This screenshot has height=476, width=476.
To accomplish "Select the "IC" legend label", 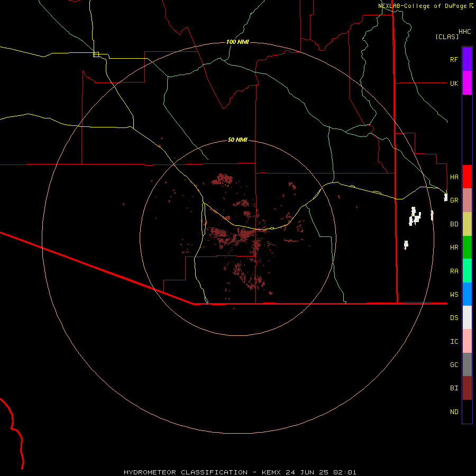I will 454,342.
